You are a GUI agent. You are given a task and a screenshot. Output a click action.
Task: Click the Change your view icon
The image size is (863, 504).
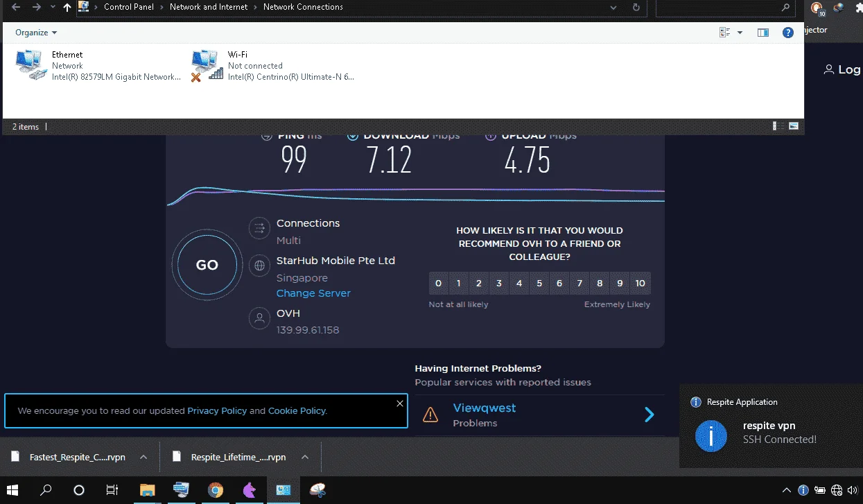click(x=725, y=33)
